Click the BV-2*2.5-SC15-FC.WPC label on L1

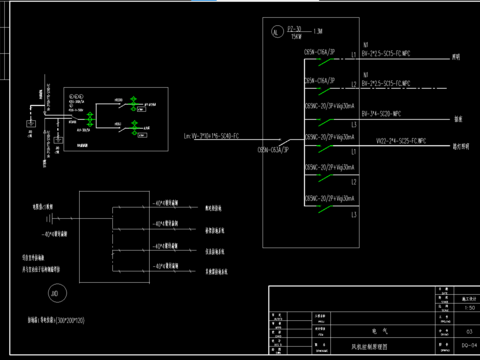click(386, 53)
